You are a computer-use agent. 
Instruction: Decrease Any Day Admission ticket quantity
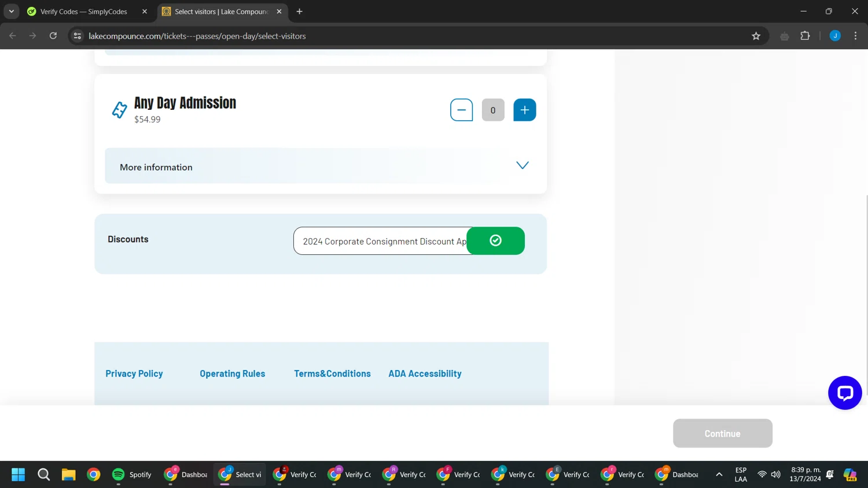(x=461, y=110)
